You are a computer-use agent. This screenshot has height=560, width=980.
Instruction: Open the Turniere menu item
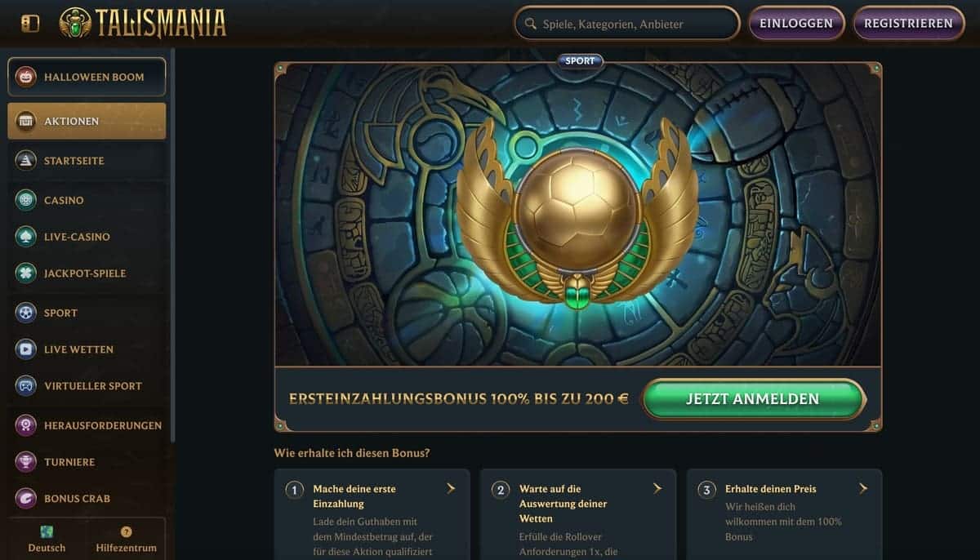tap(87, 462)
